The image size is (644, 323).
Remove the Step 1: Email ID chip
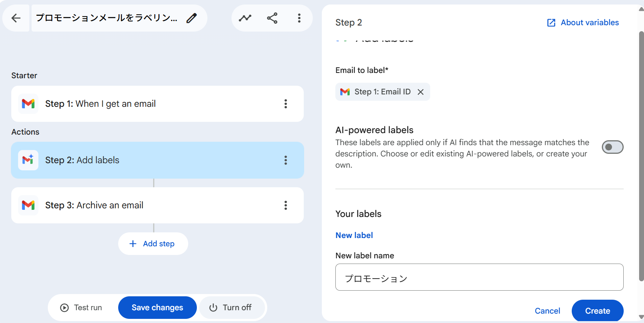point(421,92)
